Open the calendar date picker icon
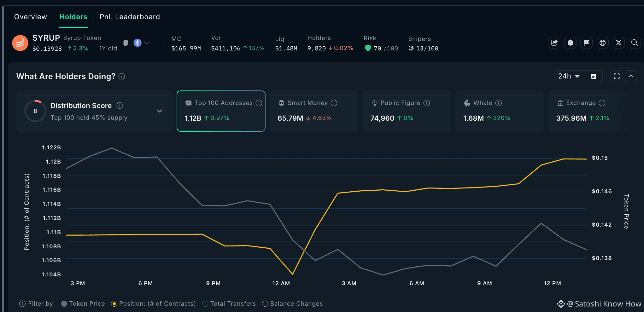This screenshot has width=644, height=312. coord(594,76)
